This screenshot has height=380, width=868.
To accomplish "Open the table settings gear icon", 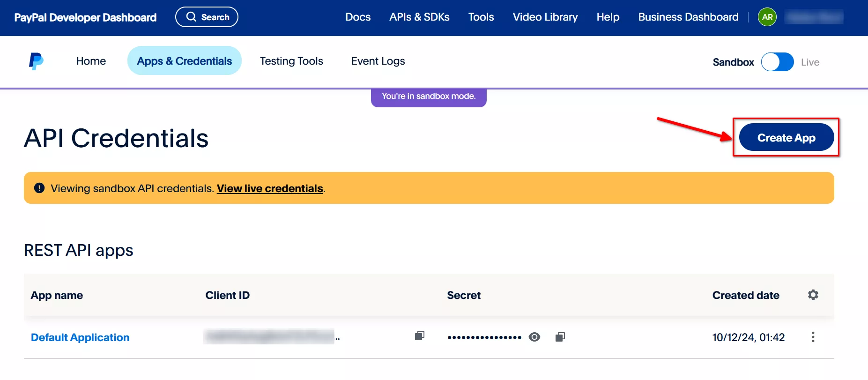I will [x=813, y=295].
